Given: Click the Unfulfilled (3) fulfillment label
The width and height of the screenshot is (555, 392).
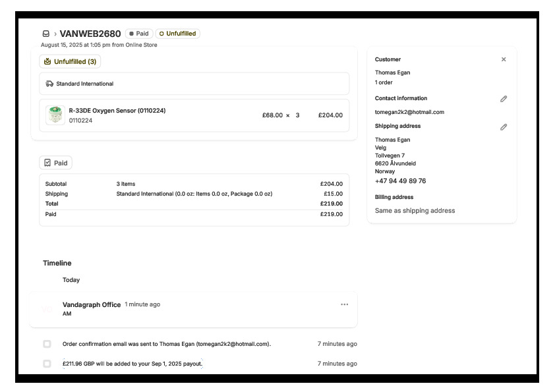Looking at the screenshot, I should (74, 61).
